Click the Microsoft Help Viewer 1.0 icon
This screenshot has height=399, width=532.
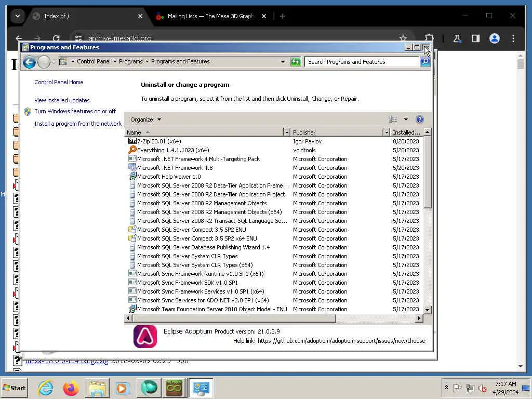pyautogui.click(x=132, y=177)
